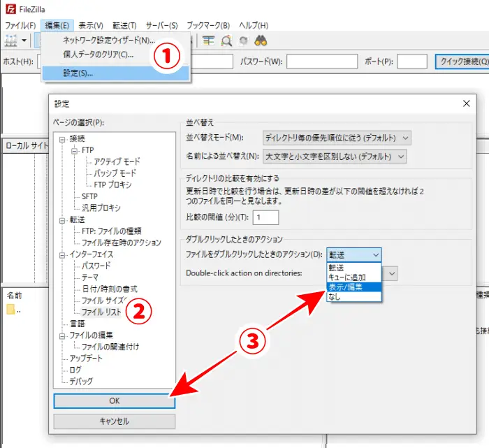Select FTP page in tree
The height and width of the screenshot is (448, 489).
click(x=87, y=150)
